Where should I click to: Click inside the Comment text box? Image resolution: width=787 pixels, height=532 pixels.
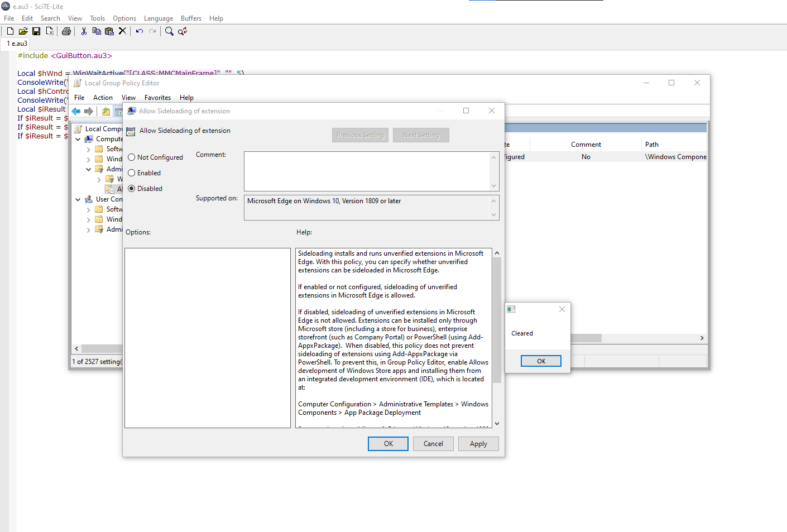pyautogui.click(x=367, y=171)
